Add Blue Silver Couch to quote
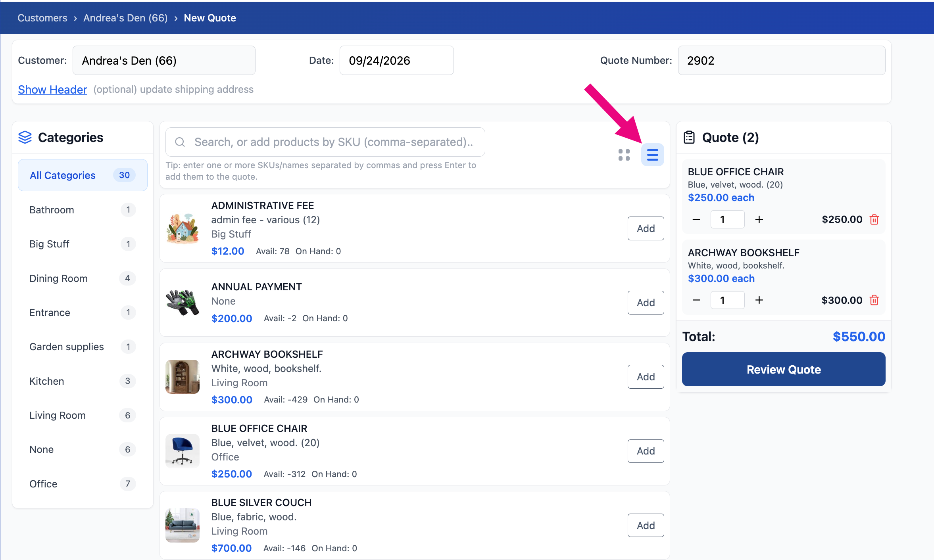This screenshot has width=934, height=560. 646,525
